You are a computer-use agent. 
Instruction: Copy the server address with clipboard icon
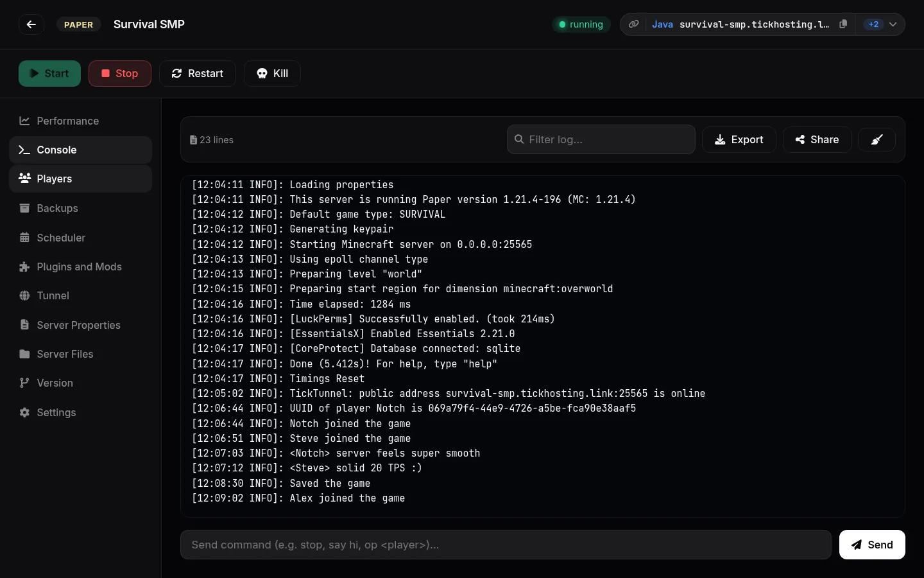(x=843, y=24)
